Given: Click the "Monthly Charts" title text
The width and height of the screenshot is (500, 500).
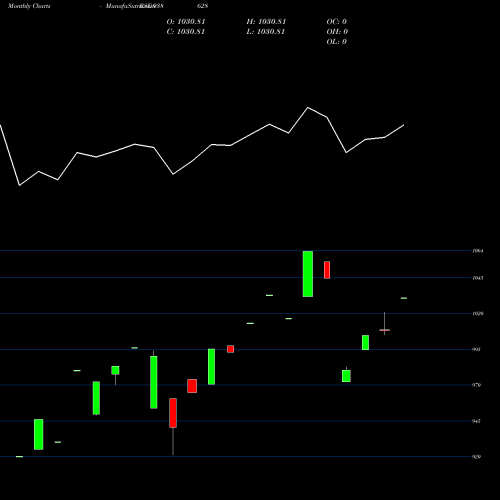Looking at the screenshot, I should tap(29, 6).
